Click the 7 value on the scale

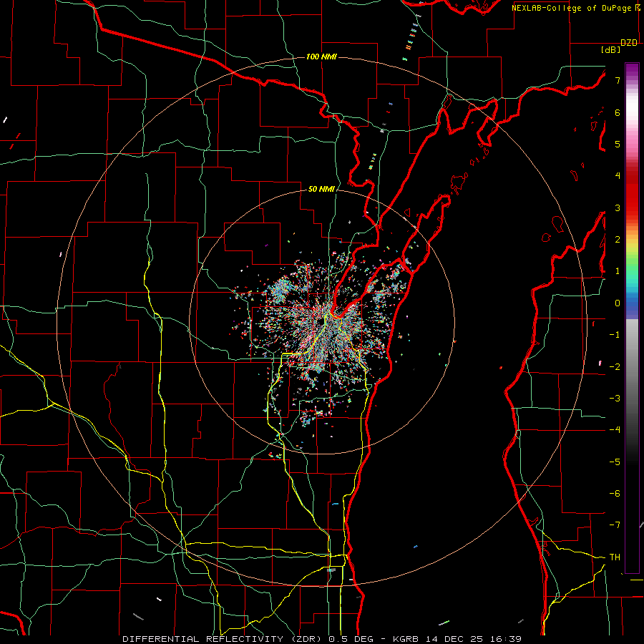pyautogui.click(x=618, y=80)
